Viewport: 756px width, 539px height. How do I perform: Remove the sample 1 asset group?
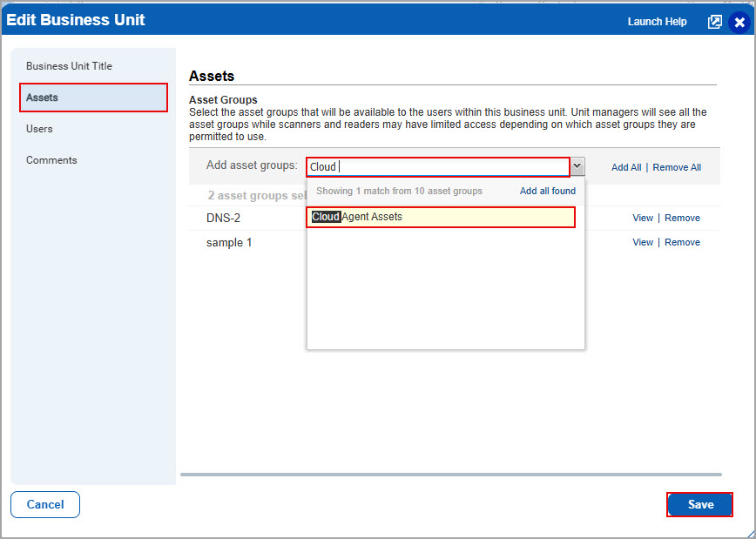(682, 242)
